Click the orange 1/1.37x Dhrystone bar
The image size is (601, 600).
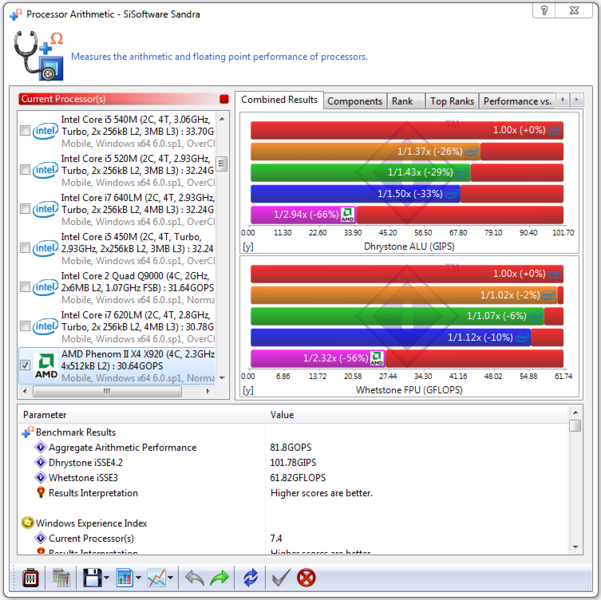pos(365,151)
